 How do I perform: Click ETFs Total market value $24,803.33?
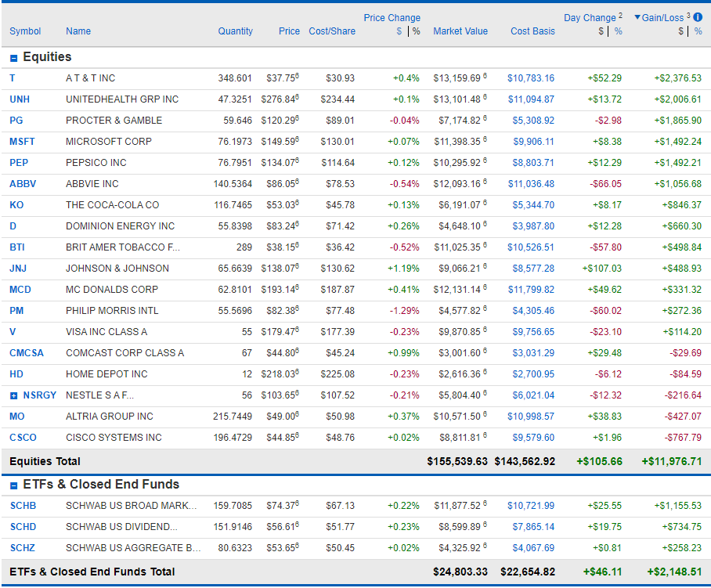point(460,572)
